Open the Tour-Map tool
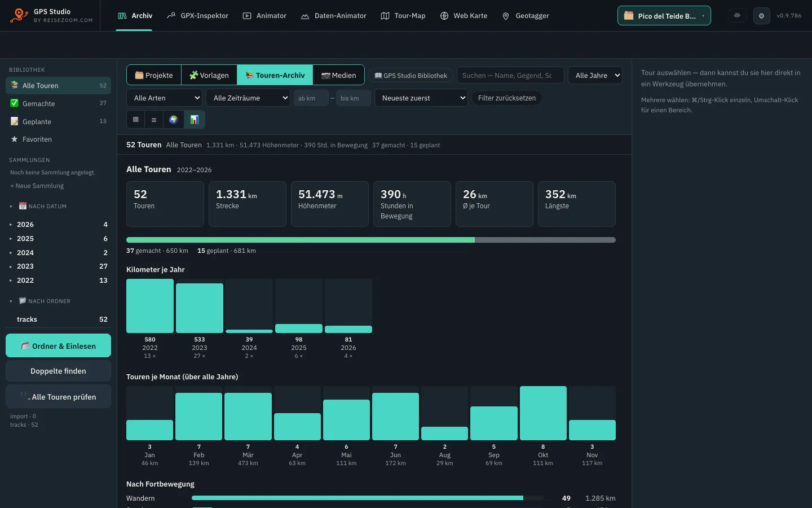812x508 pixels. (x=403, y=16)
